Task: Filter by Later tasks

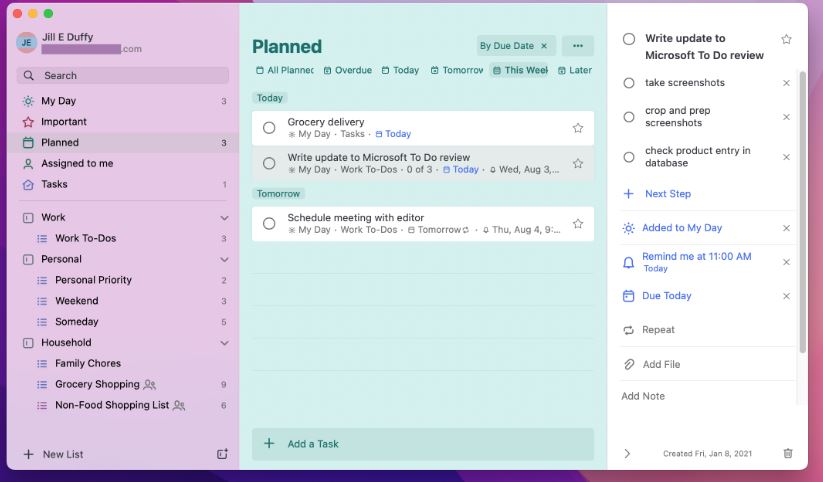Action: point(575,70)
